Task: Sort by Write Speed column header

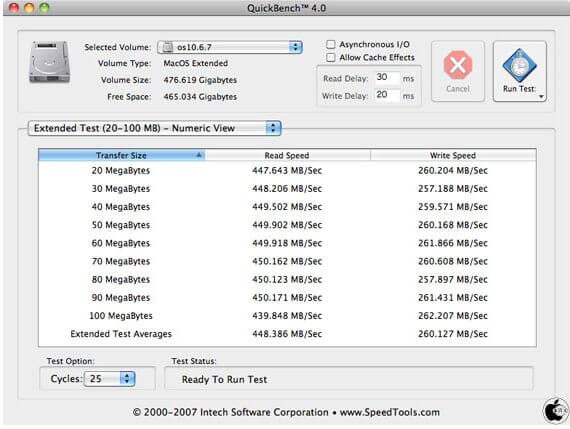Action: pyautogui.click(x=453, y=155)
